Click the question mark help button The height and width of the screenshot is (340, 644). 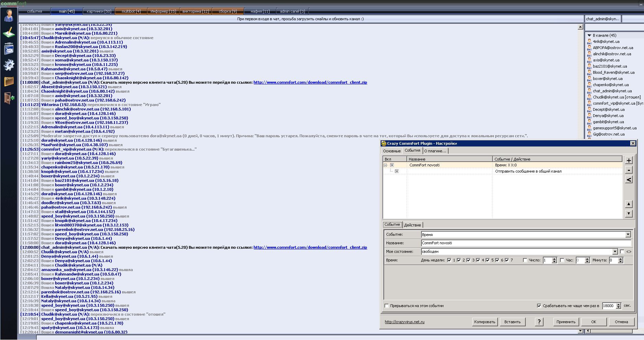[539, 322]
